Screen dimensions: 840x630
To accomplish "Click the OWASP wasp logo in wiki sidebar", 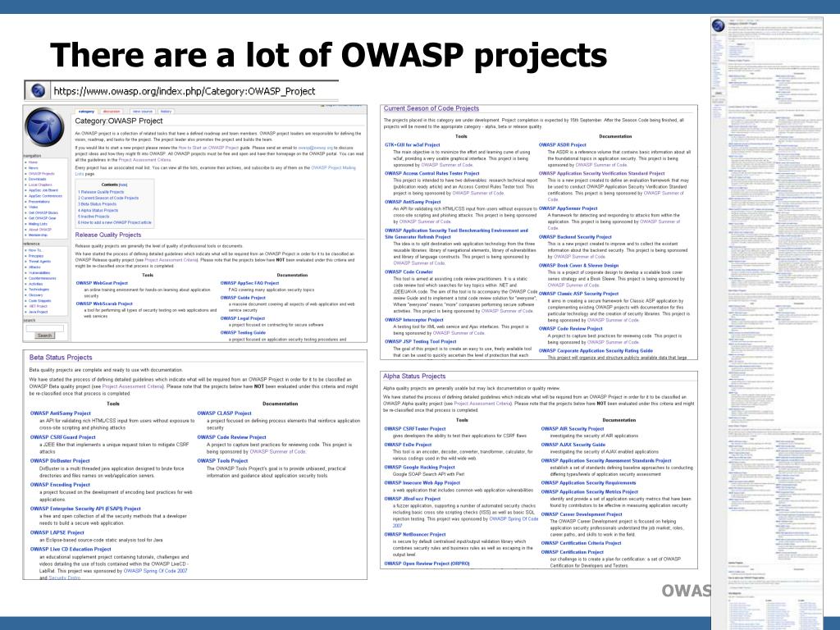I will click(45, 126).
